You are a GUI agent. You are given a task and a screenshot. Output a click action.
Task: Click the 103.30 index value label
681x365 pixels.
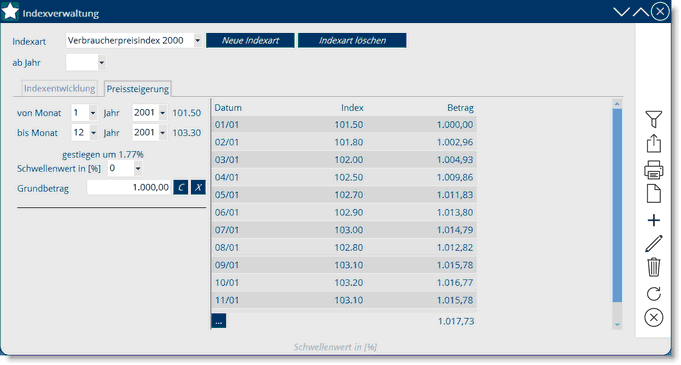(x=187, y=133)
